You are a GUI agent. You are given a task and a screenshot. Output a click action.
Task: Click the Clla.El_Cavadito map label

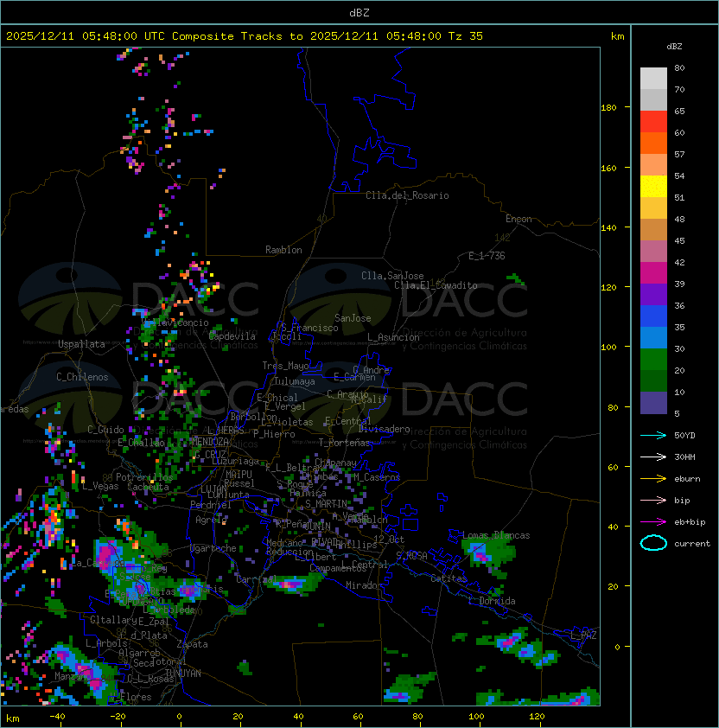(x=436, y=285)
